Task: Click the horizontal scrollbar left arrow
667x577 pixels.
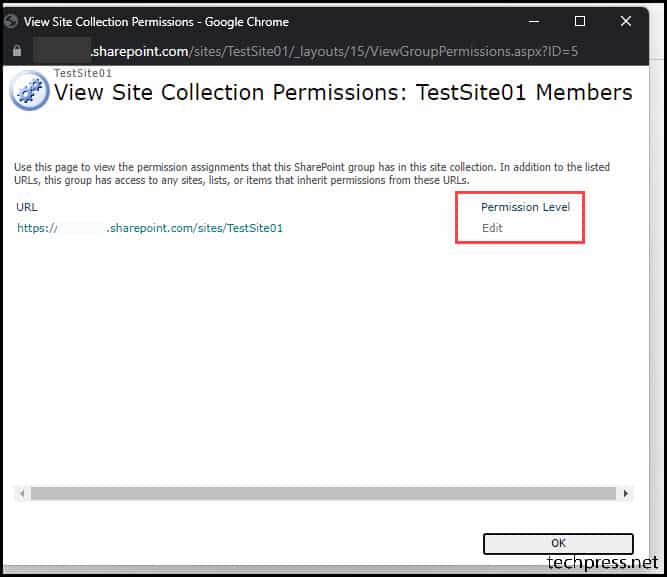Action: (21, 494)
